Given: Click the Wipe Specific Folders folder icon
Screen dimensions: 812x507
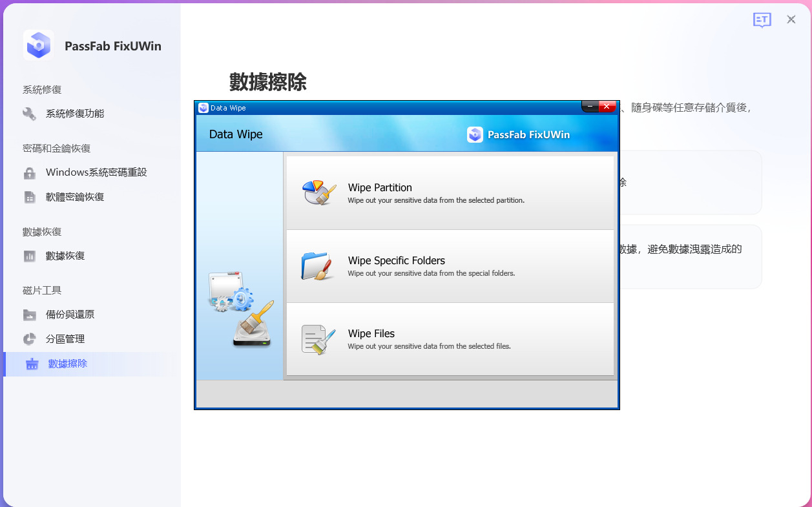Looking at the screenshot, I should [317, 265].
